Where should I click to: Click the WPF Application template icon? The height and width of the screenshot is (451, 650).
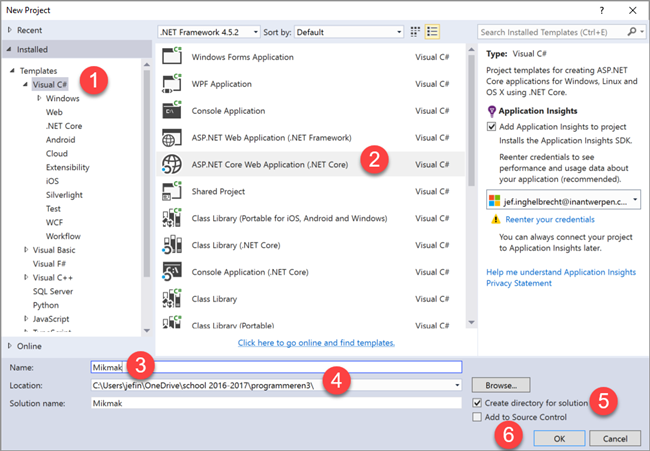[172, 83]
